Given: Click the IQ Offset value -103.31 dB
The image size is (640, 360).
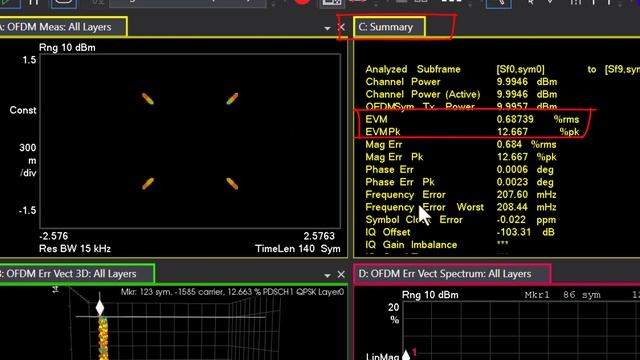Looking at the screenshot, I should [x=525, y=232].
